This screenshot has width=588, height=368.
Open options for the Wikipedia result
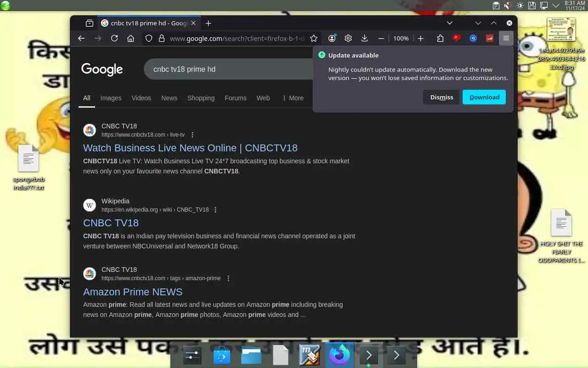[x=215, y=210]
